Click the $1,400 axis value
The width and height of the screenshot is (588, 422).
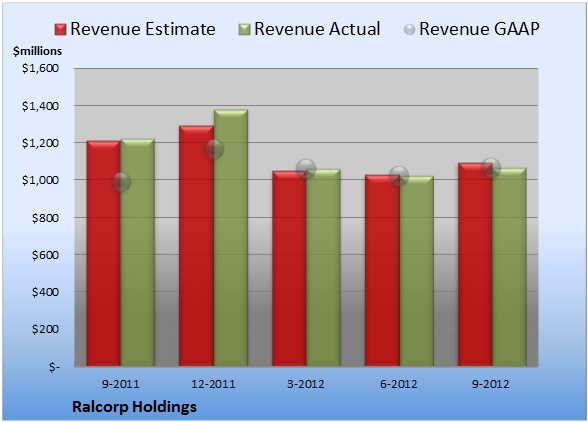coord(40,106)
